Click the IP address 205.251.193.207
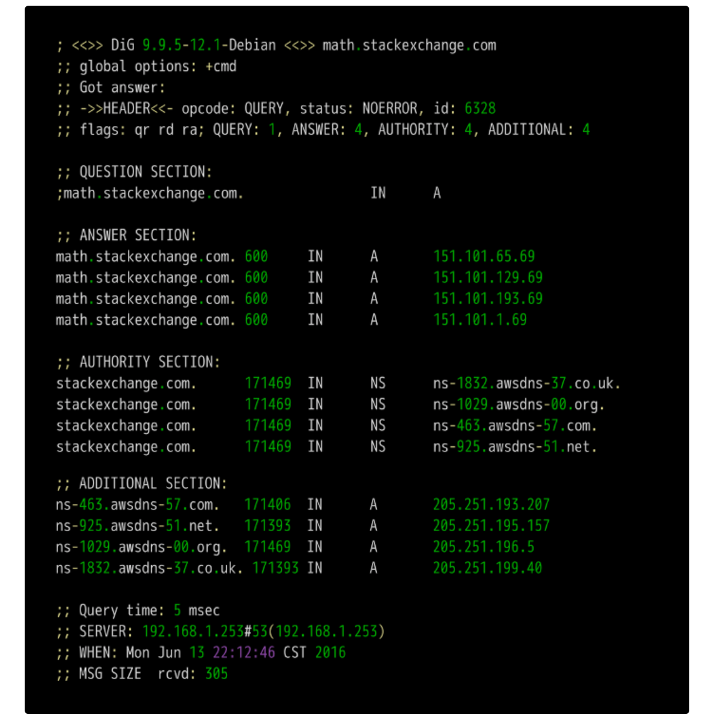707x728 pixels. click(491, 505)
